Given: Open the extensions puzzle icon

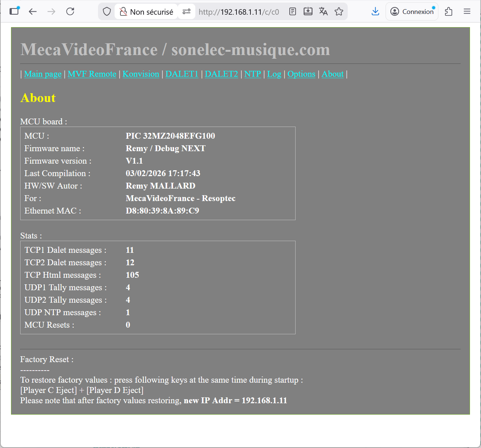Looking at the screenshot, I should tap(448, 12).
